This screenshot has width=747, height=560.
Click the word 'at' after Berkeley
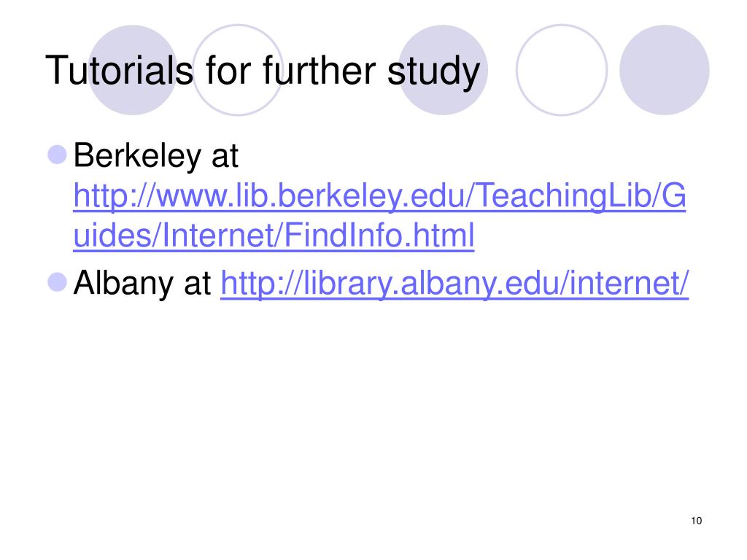(x=225, y=157)
